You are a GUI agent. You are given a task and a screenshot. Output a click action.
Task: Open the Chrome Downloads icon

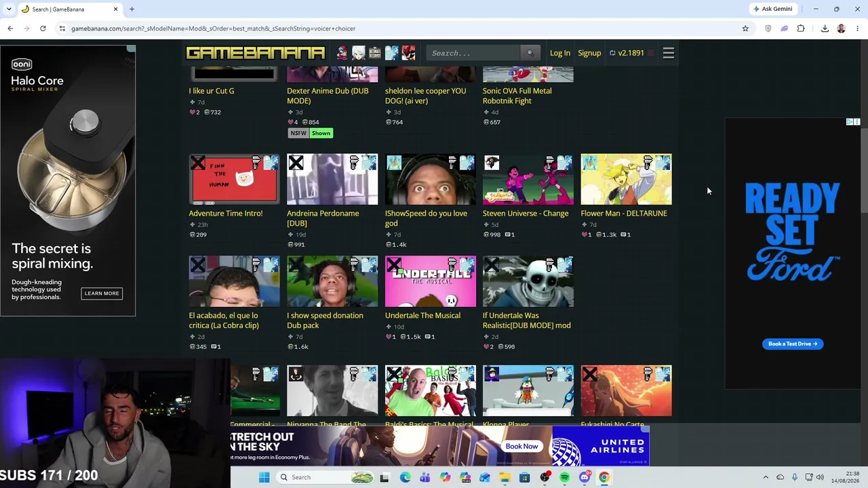tap(825, 28)
